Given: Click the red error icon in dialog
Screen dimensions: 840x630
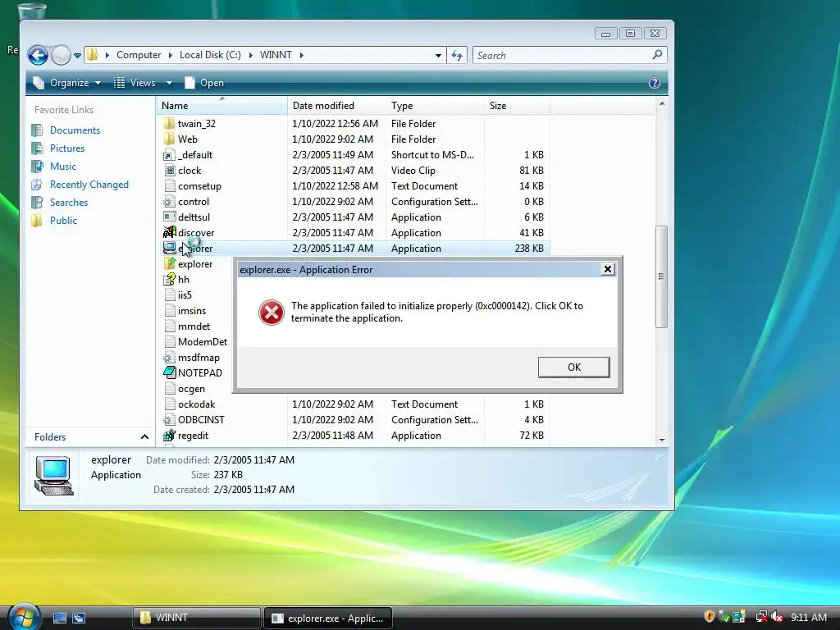Looking at the screenshot, I should 272,313.
